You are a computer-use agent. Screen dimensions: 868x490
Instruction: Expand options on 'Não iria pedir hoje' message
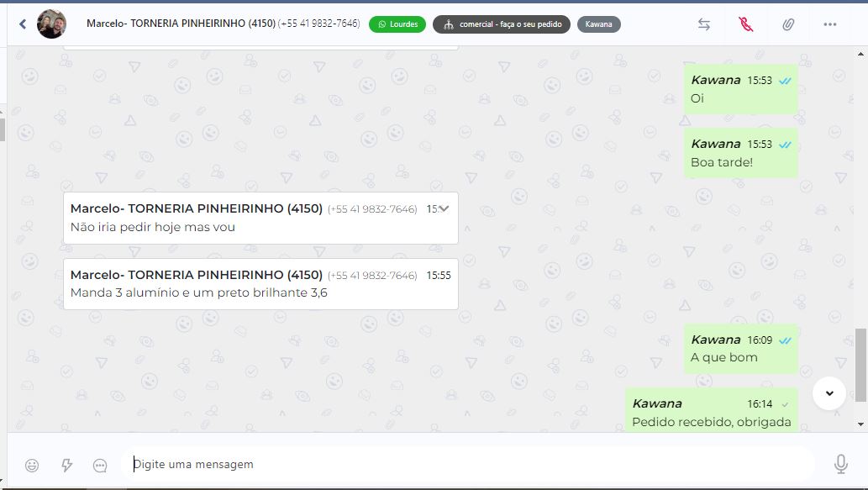[444, 208]
